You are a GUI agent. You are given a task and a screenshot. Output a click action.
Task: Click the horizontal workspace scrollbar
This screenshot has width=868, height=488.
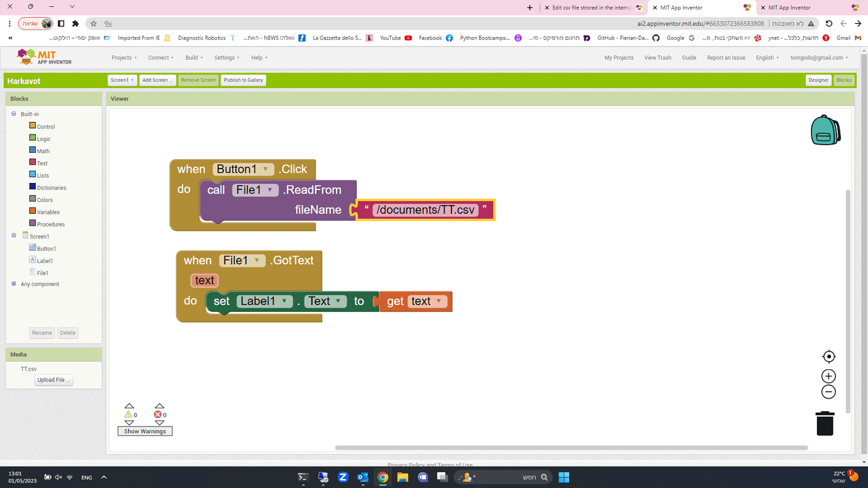pyautogui.click(x=571, y=448)
